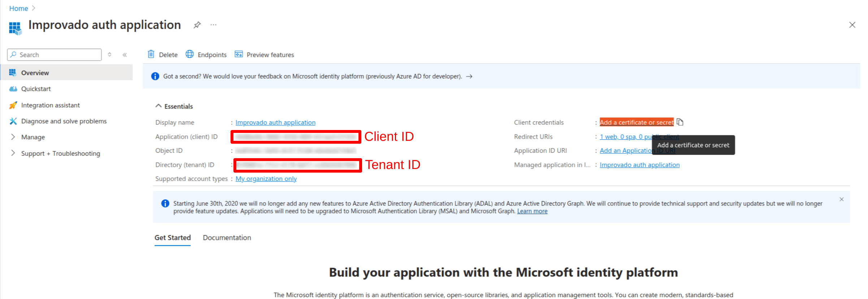Image resolution: width=868 pixels, height=299 pixels.
Task: Pin the Improvado auth application page
Action: (x=197, y=25)
